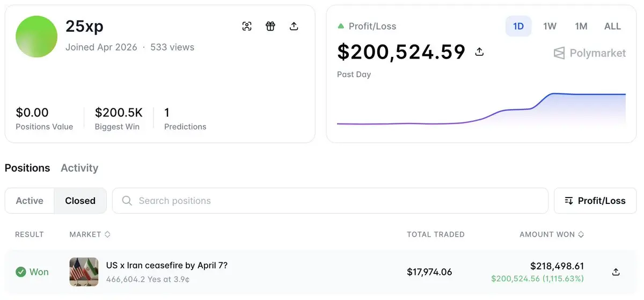Open US x Iran ceasefire market link
This screenshot has height=300, width=644.
click(166, 266)
